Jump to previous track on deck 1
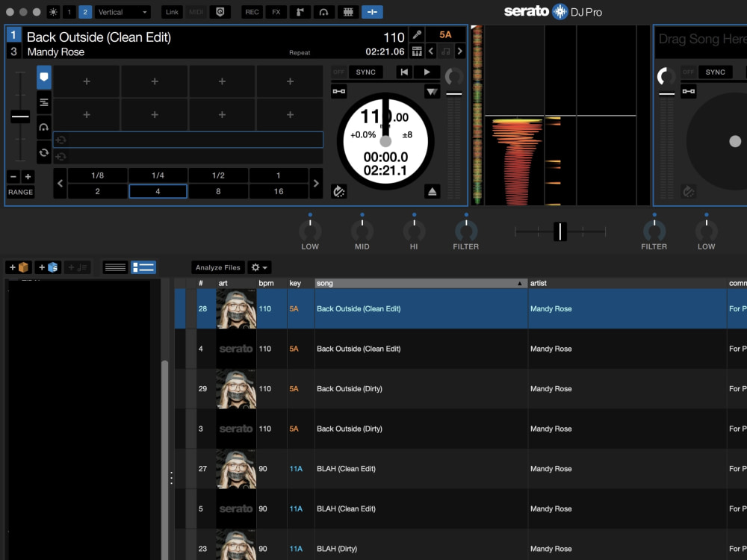Viewport: 747px width, 560px height. click(404, 72)
